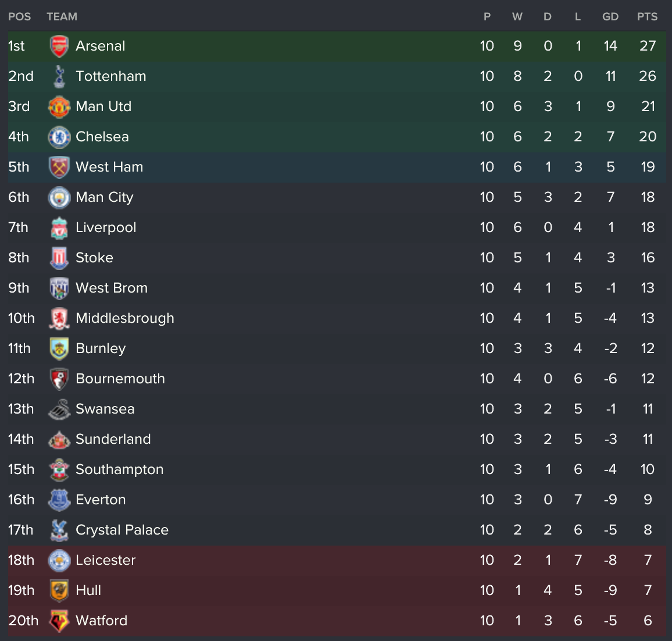This screenshot has width=672, height=641.
Task: Click the Burnley club crest
Action: click(59, 348)
